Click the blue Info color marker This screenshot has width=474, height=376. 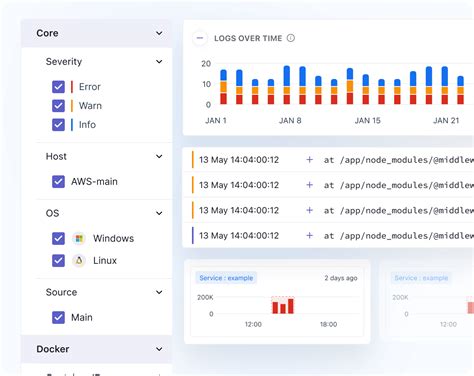click(72, 125)
